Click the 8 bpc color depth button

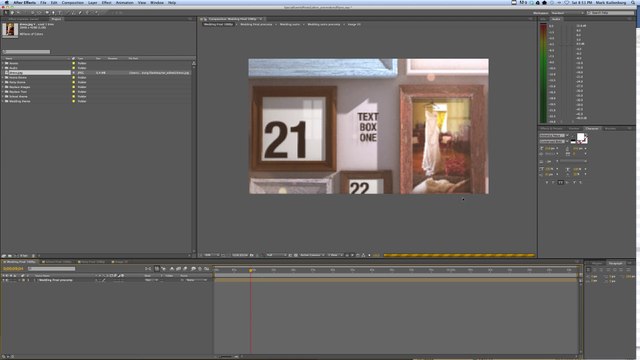click(x=24, y=256)
